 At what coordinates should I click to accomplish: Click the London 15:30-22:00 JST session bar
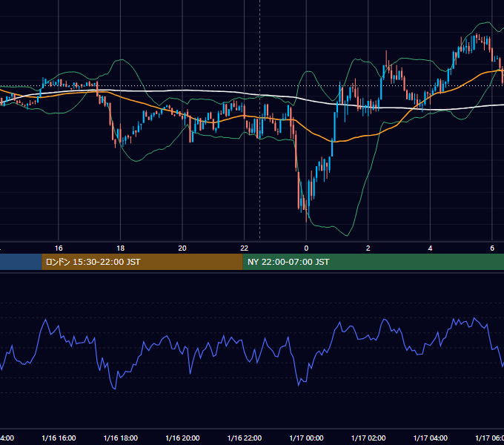pyautogui.click(x=142, y=262)
